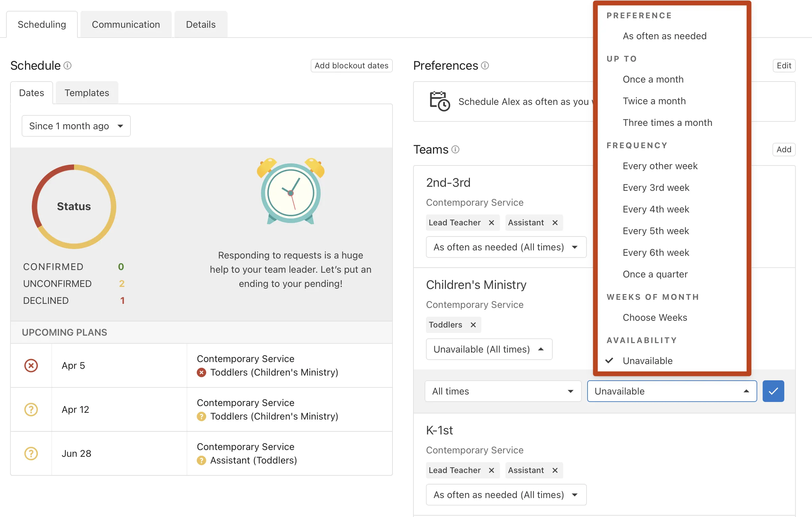Image resolution: width=812 pixels, height=517 pixels.
Task: Click the pending question icon for Apr 12
Action: pos(31,409)
